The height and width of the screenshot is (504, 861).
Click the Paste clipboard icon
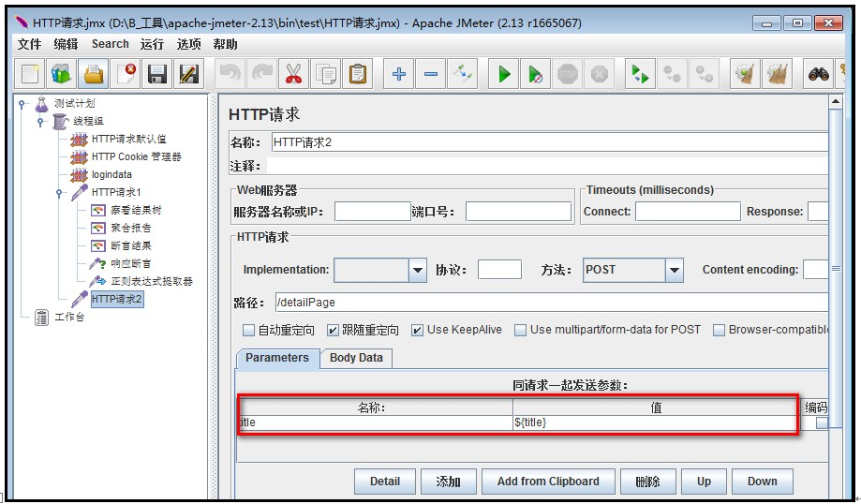(x=358, y=74)
